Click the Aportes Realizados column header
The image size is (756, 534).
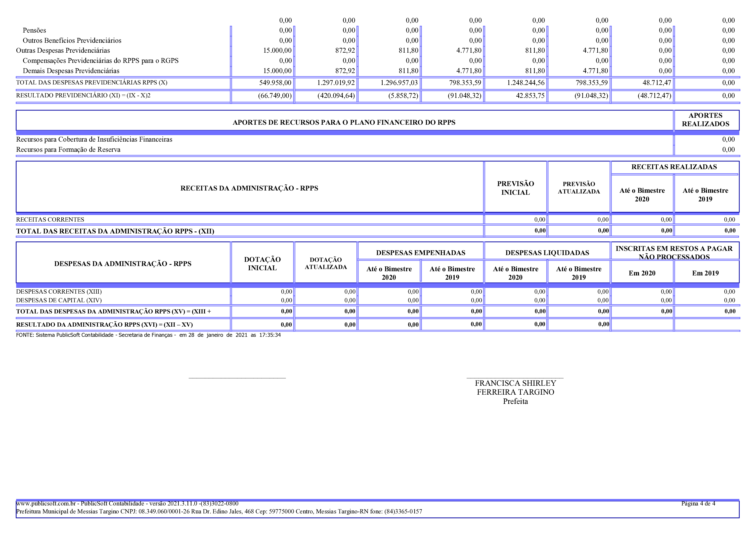(705, 120)
